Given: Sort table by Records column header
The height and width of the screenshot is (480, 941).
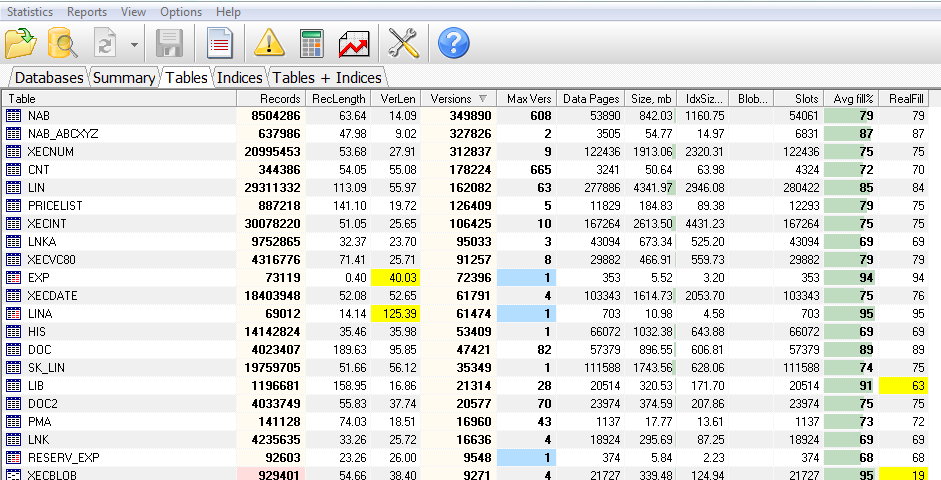Looking at the screenshot, I should [270, 98].
